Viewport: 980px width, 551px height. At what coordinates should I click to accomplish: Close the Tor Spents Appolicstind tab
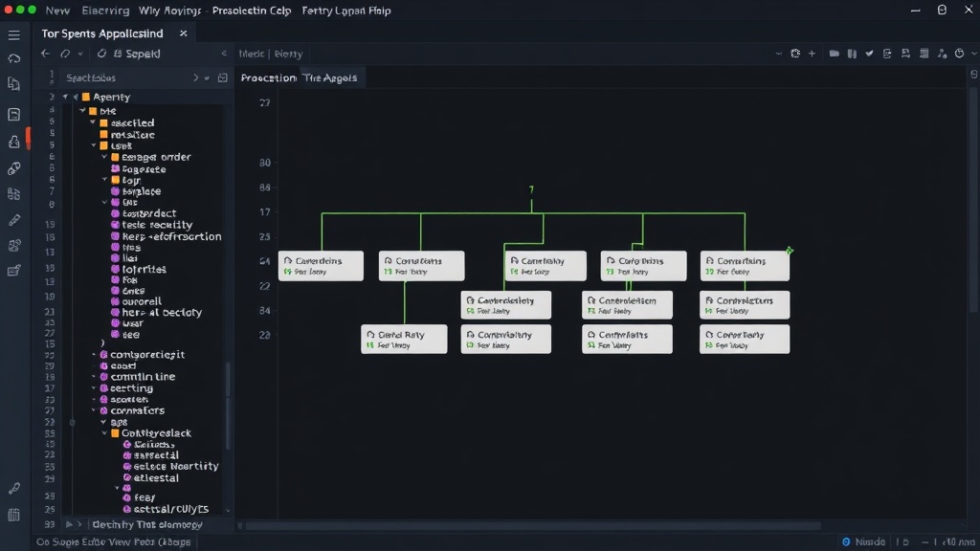[183, 33]
